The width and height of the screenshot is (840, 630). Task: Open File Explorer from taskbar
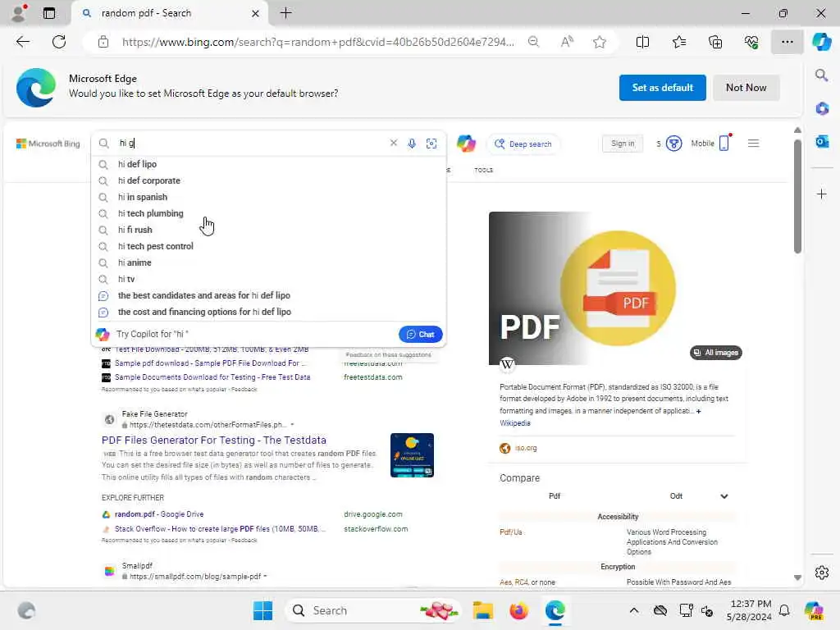pos(482,610)
